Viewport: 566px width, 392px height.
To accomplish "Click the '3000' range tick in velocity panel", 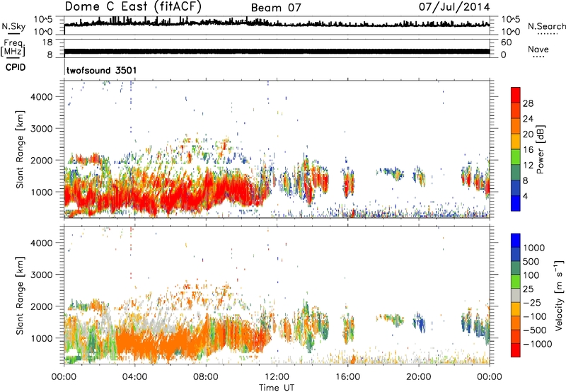I will (x=41, y=275).
